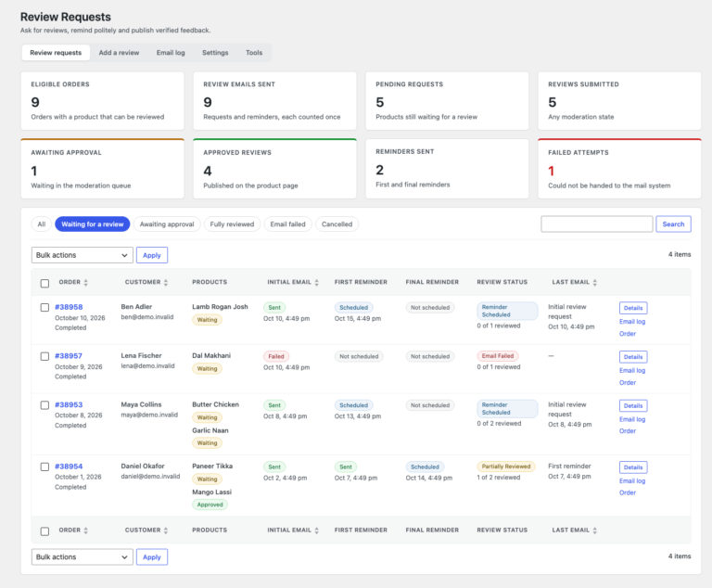Click Scheduled badge dated Oct 14

(x=425, y=467)
